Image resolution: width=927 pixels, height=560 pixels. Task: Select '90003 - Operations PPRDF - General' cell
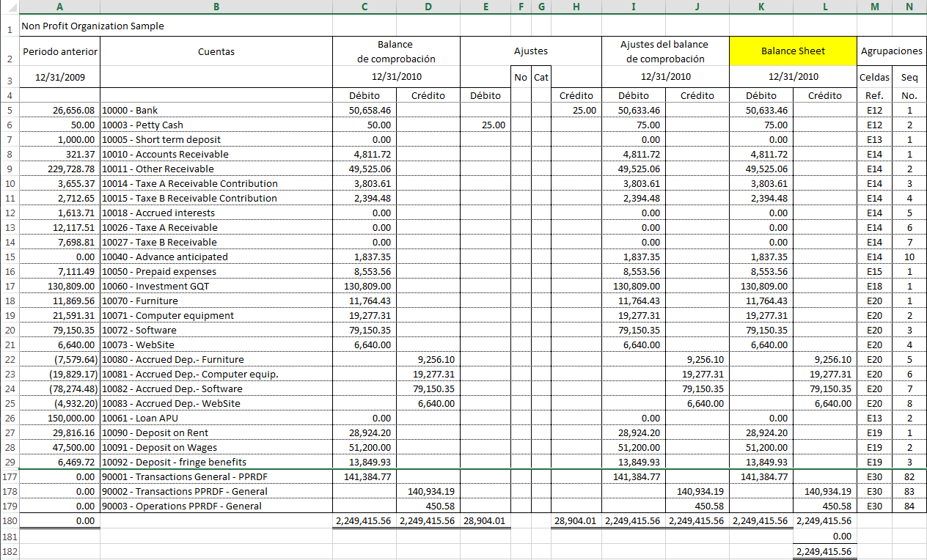point(216,506)
